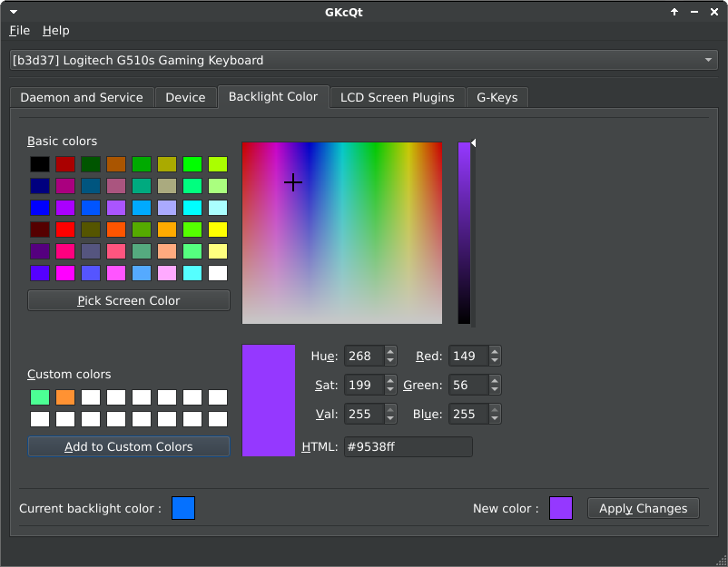Select the black basic color swatch
This screenshot has height=567, width=728.
coord(40,164)
